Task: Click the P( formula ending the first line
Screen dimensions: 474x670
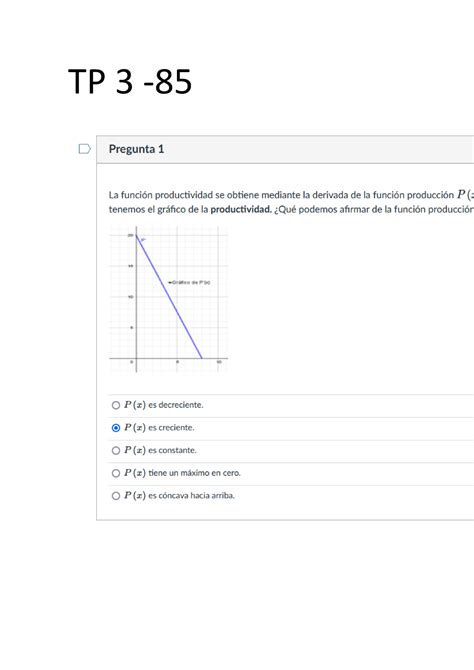Action: coord(465,194)
